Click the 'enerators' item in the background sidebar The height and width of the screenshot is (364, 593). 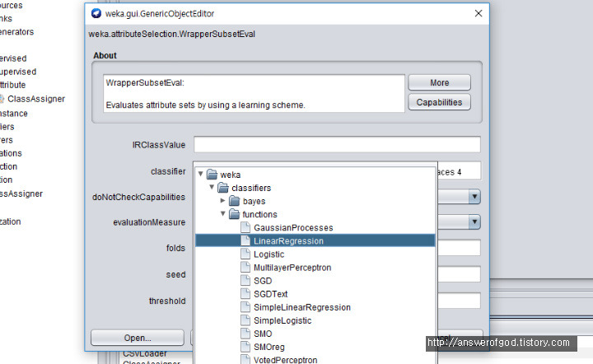pyautogui.click(x=16, y=32)
